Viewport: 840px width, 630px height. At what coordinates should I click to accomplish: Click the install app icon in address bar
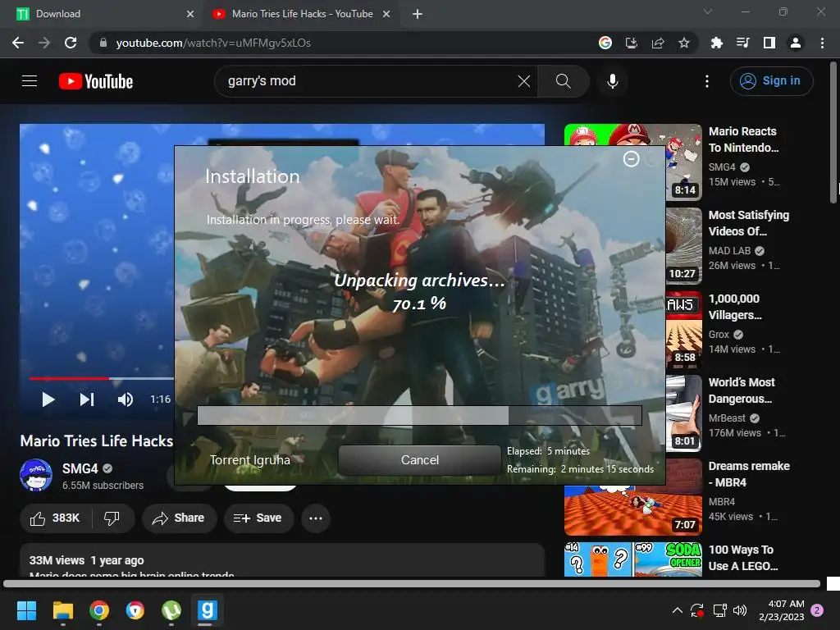632,43
